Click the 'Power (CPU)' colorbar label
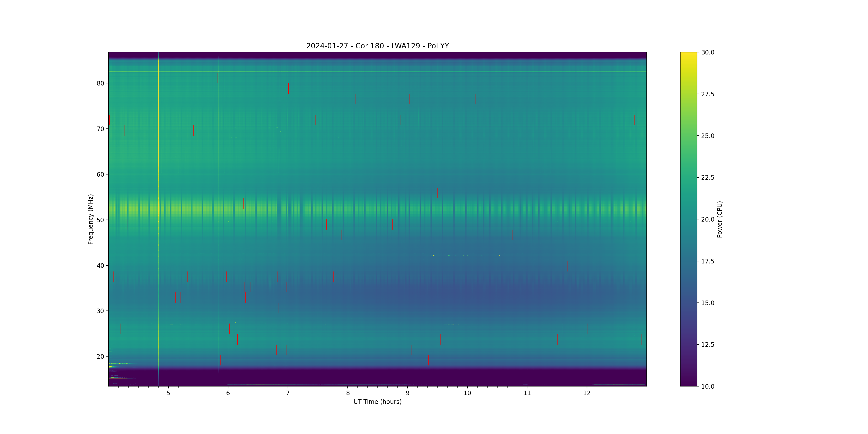 [719, 219]
